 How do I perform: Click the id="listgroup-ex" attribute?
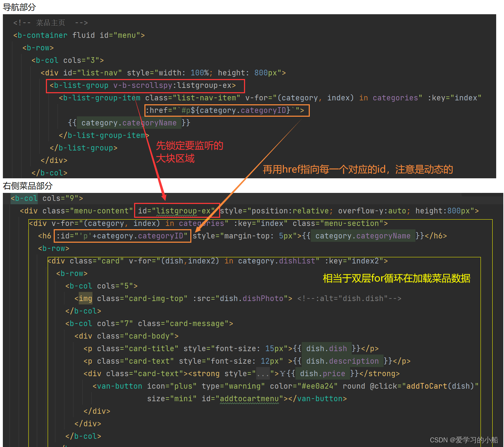(177, 211)
